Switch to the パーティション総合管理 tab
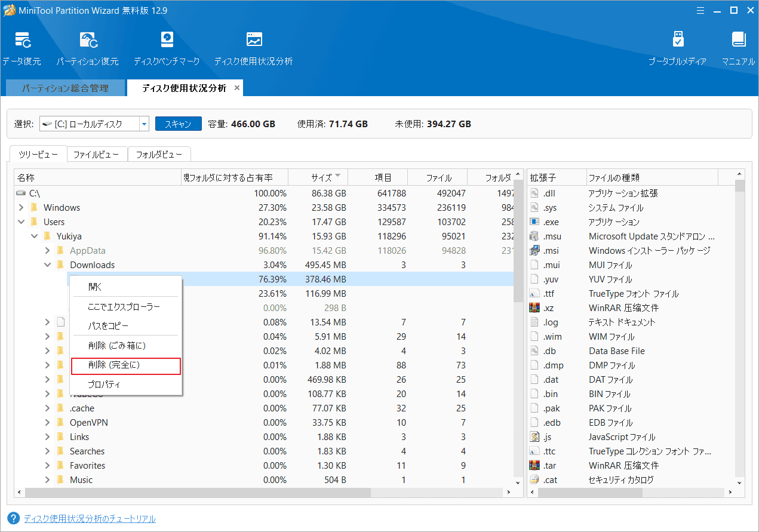This screenshot has height=532, width=759. (x=65, y=88)
